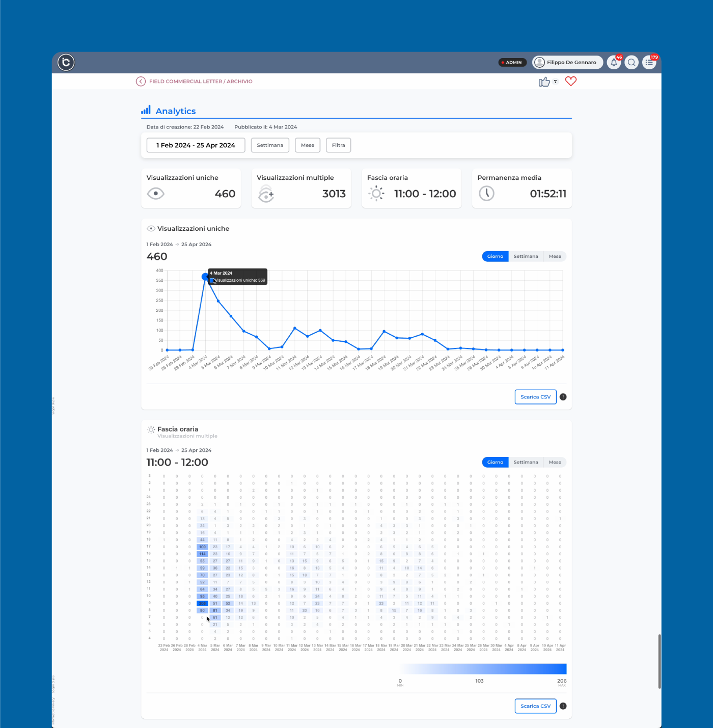Click the search magnifier icon

(632, 63)
